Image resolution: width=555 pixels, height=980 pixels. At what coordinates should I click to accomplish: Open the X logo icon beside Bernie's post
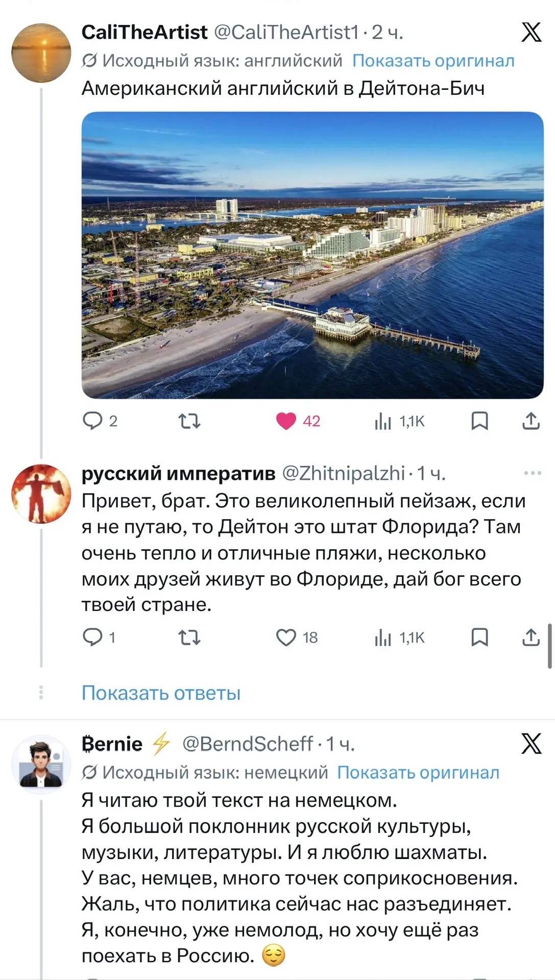[x=531, y=744]
